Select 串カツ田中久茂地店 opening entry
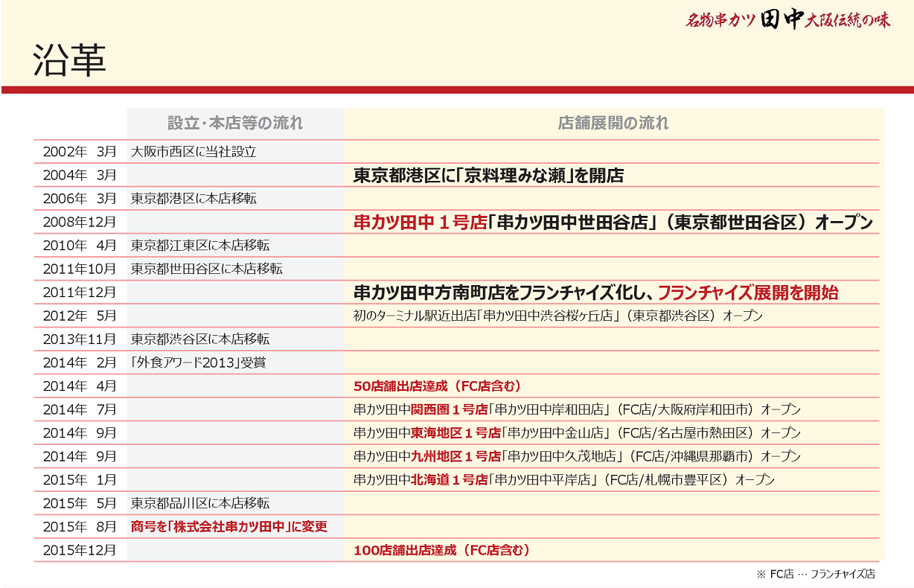This screenshot has height=588, width=914. [x=577, y=456]
